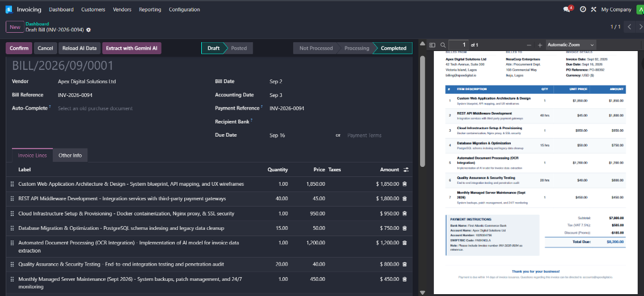Delete the REST API Middleware Development line
The width and height of the screenshot is (644, 296).
(x=404, y=199)
